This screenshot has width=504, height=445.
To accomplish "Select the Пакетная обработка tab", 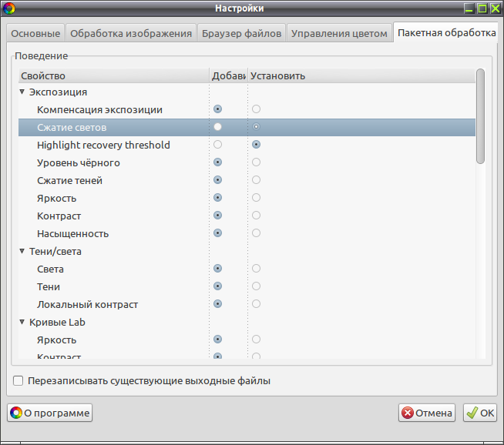I will coord(446,32).
